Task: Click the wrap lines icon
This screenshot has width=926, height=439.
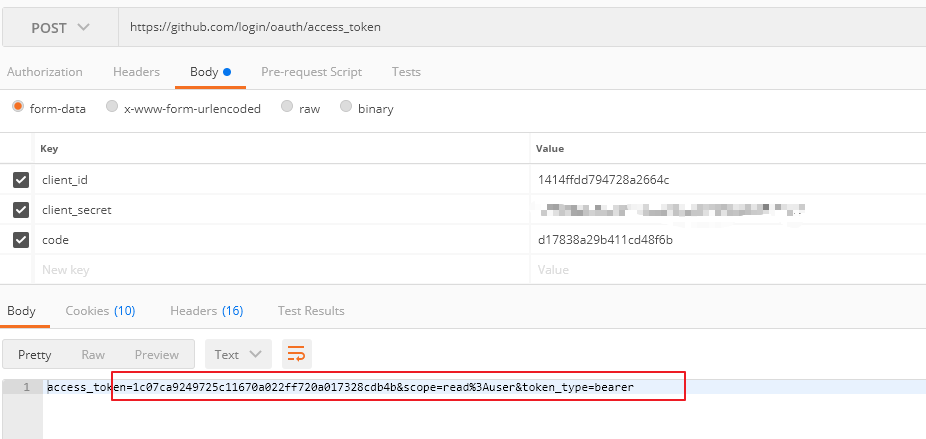Action: coord(296,354)
